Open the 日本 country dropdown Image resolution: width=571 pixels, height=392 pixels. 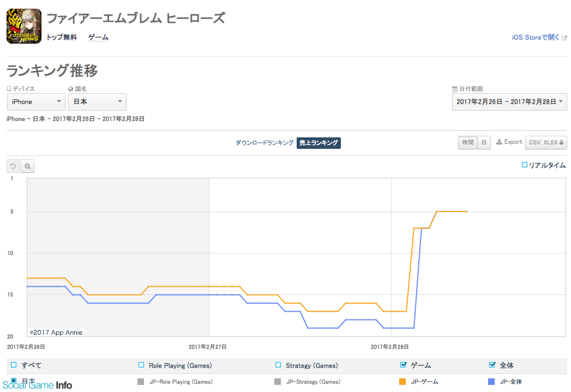[x=97, y=102]
